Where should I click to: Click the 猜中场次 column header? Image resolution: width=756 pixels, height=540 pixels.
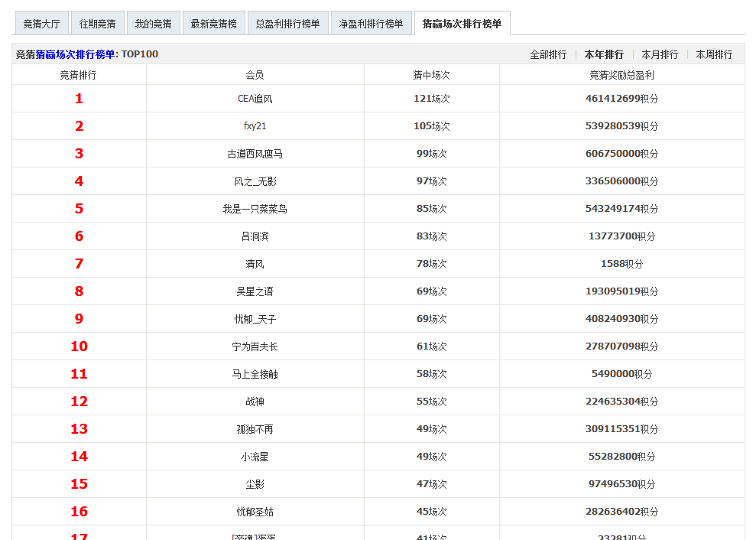(x=431, y=75)
